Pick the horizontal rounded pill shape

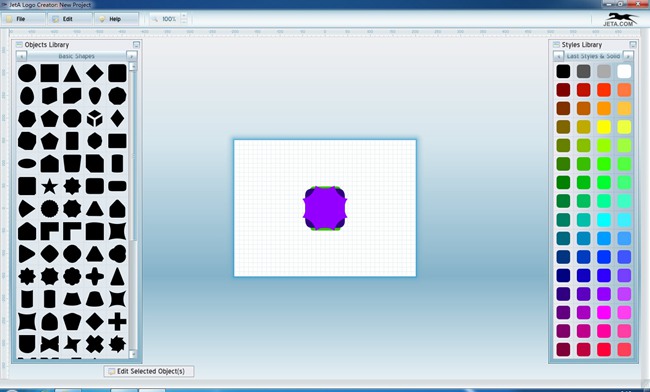(x=117, y=186)
